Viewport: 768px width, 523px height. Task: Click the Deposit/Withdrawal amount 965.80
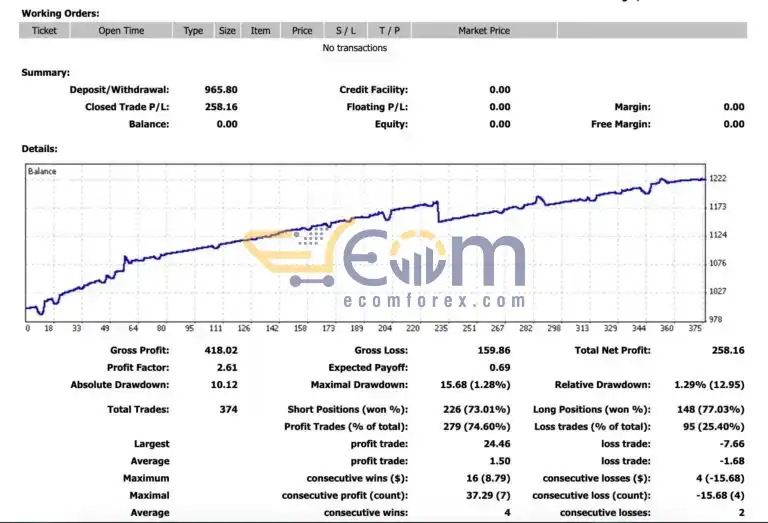221,90
